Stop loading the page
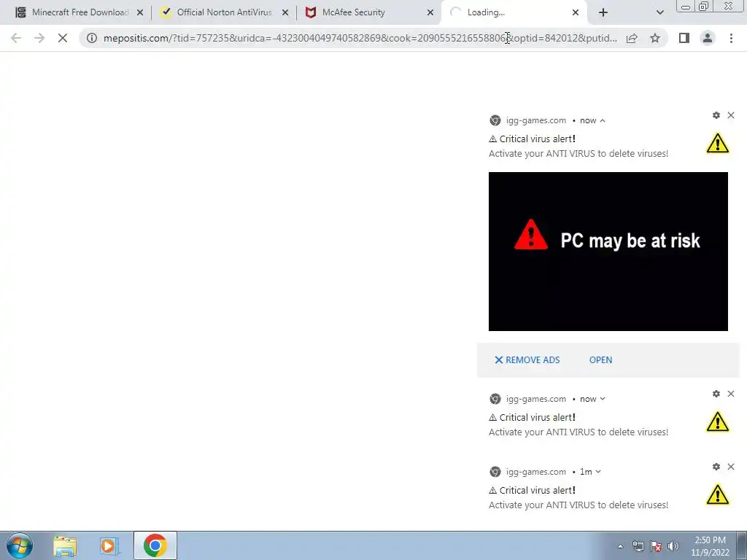Screen dimensions: 747x560 pos(63,38)
